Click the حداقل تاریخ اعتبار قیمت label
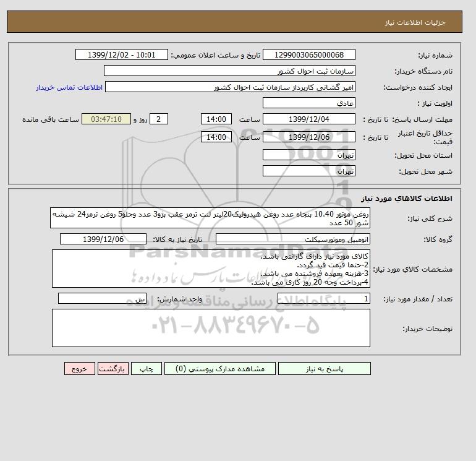The width and height of the screenshot is (476, 461). [x=425, y=137]
